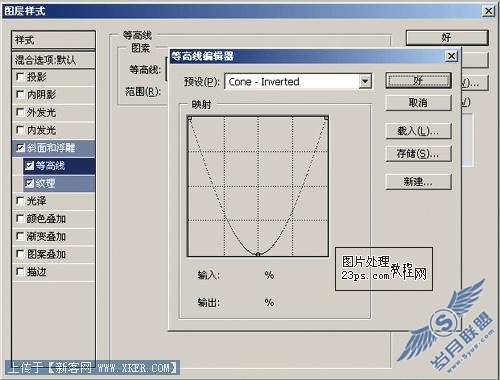This screenshot has height=380, width=500.
Task: Click the 颜色叠加 style label
Action: pos(46,219)
